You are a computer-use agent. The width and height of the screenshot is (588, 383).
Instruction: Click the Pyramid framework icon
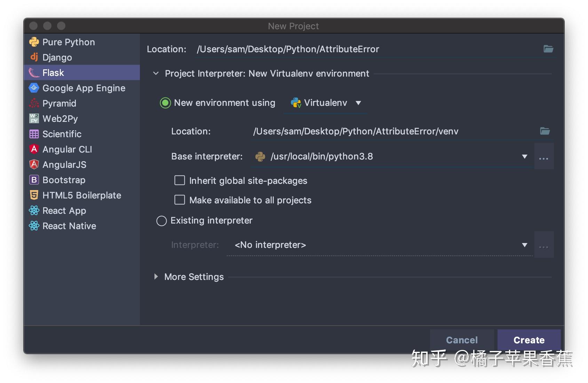[34, 103]
